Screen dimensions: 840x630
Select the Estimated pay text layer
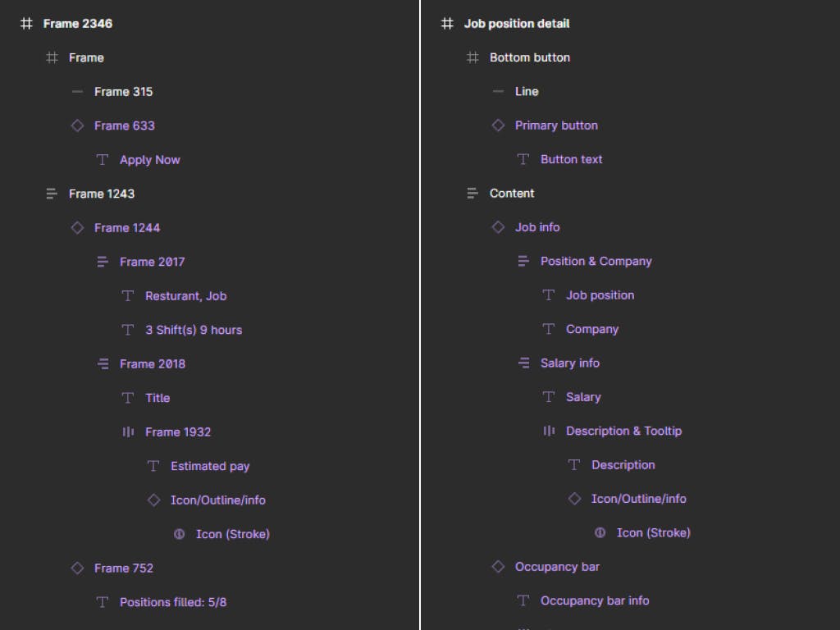(x=209, y=466)
